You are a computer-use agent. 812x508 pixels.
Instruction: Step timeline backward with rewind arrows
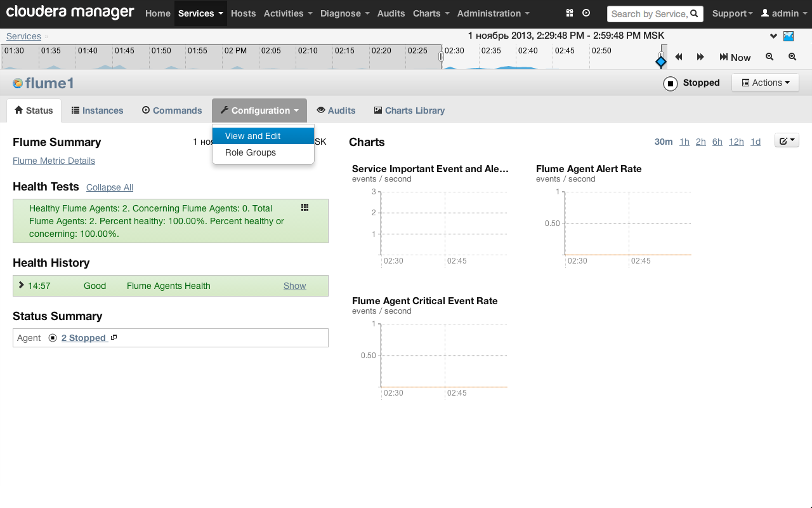click(679, 57)
